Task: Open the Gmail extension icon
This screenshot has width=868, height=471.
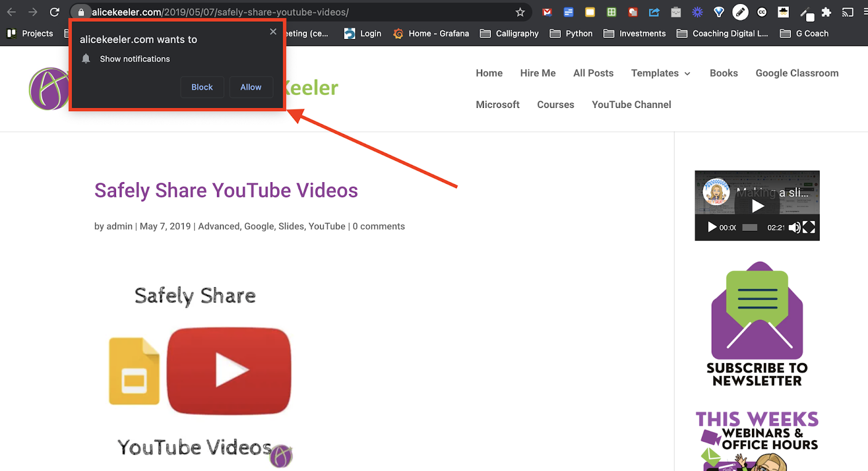Action: [547, 12]
